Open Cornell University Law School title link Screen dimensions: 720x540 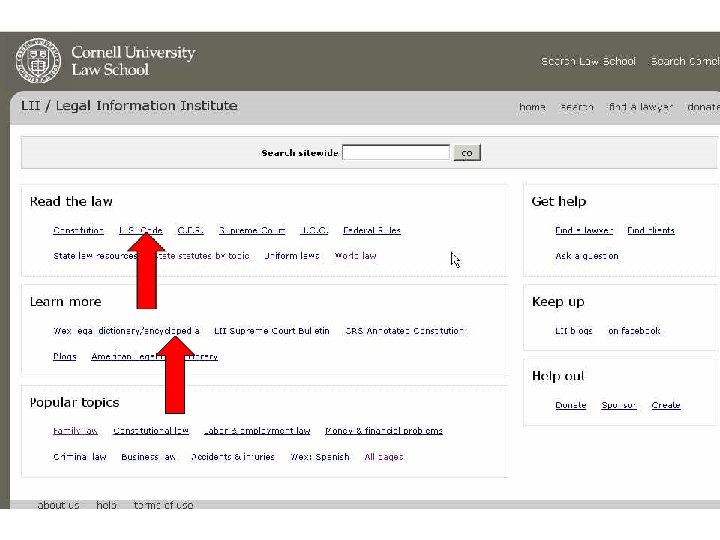pos(133,61)
